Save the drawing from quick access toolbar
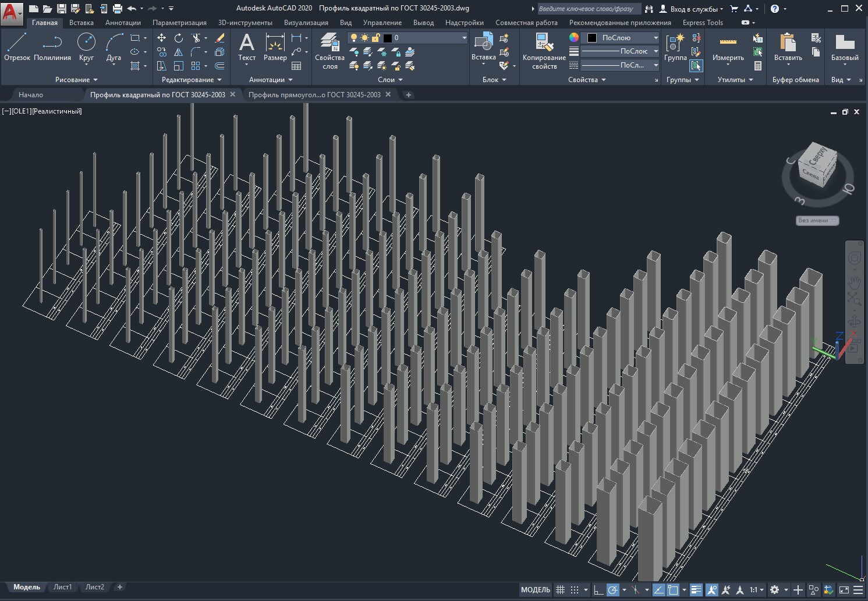 point(61,9)
